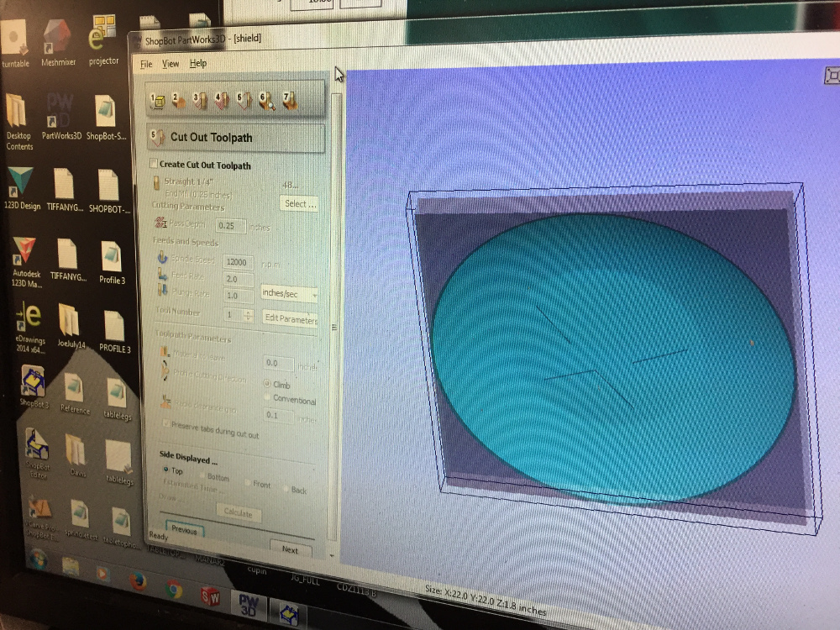
Task: Open the Windows Start menu orb
Action: (37, 559)
